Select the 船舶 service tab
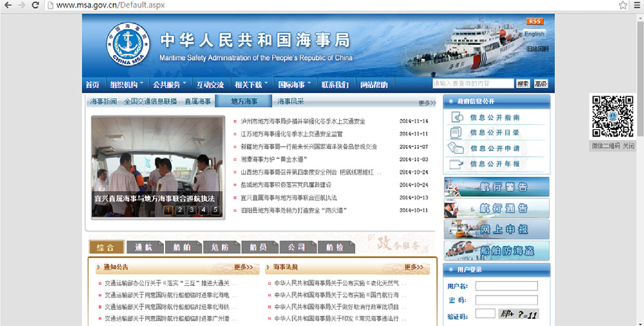This screenshot has height=326, width=644. click(x=182, y=247)
